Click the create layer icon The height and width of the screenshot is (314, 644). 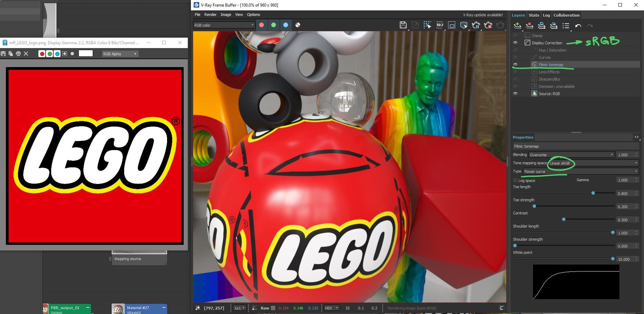[517, 26]
